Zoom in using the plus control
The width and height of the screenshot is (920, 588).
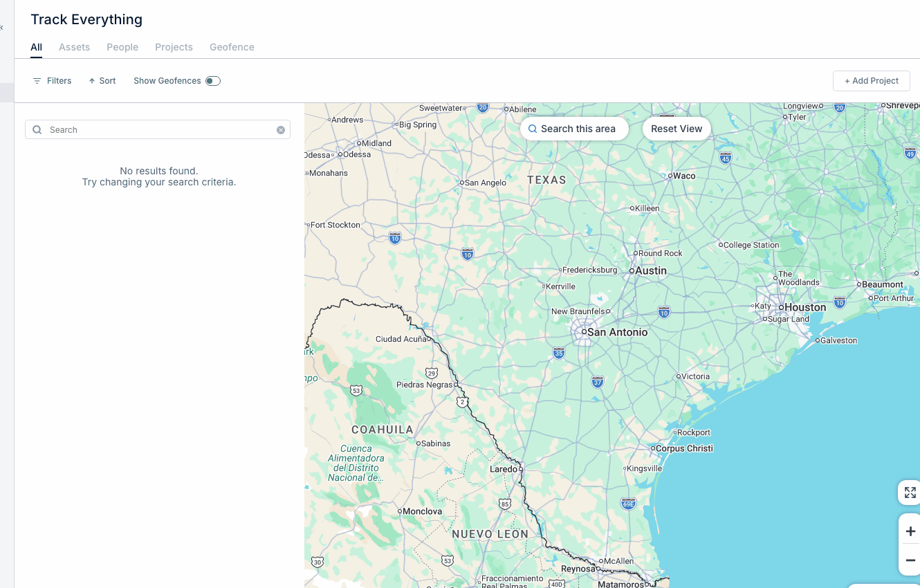pyautogui.click(x=910, y=531)
